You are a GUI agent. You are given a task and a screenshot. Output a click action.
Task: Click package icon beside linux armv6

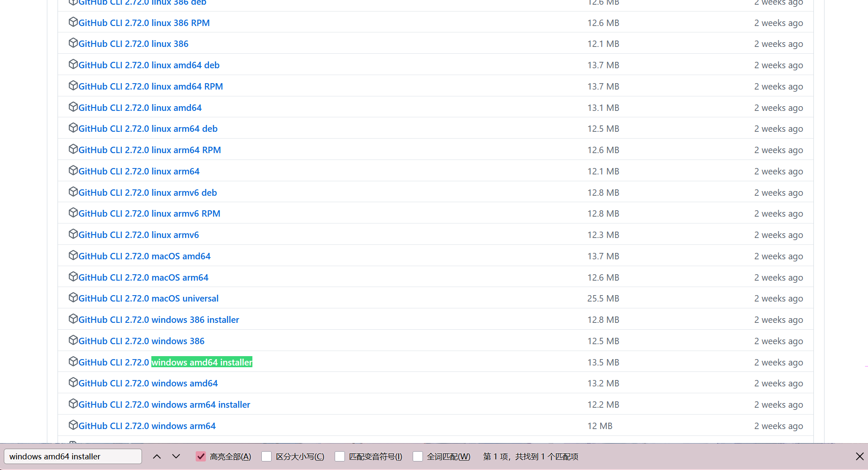pyautogui.click(x=73, y=234)
